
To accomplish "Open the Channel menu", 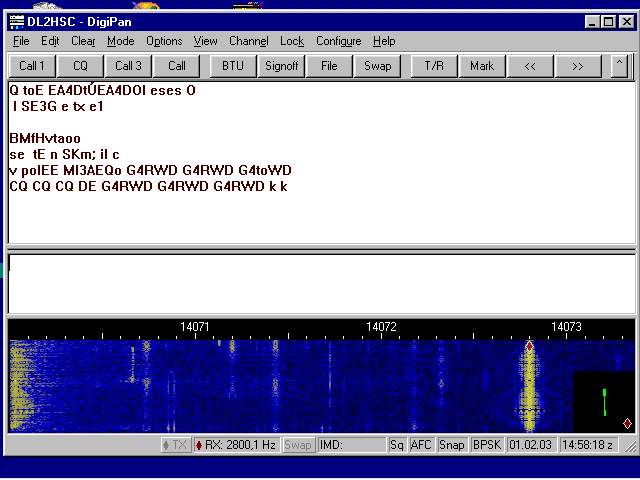I will point(248,41).
